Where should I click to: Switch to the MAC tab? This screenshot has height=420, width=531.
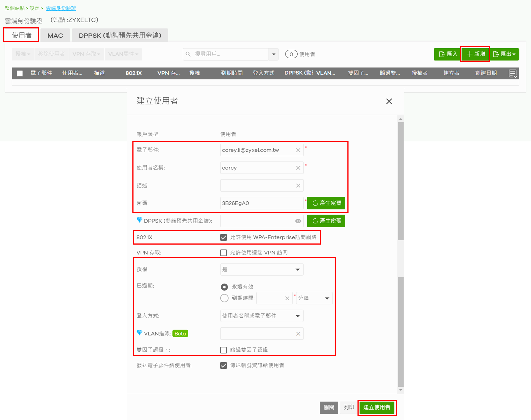55,36
